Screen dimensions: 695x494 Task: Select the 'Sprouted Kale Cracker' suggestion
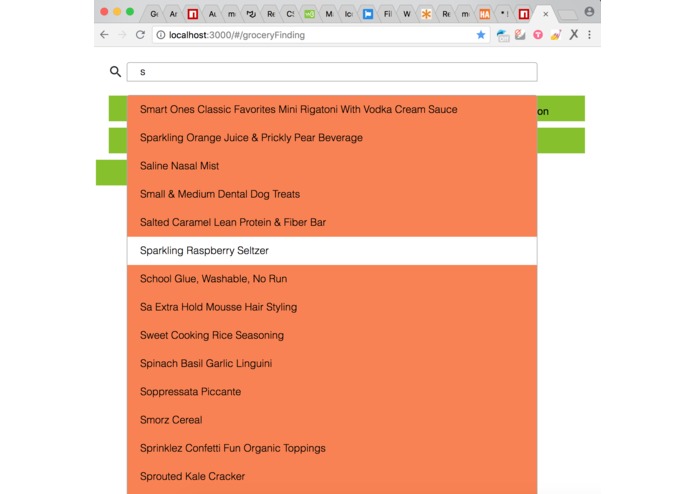[x=332, y=476]
